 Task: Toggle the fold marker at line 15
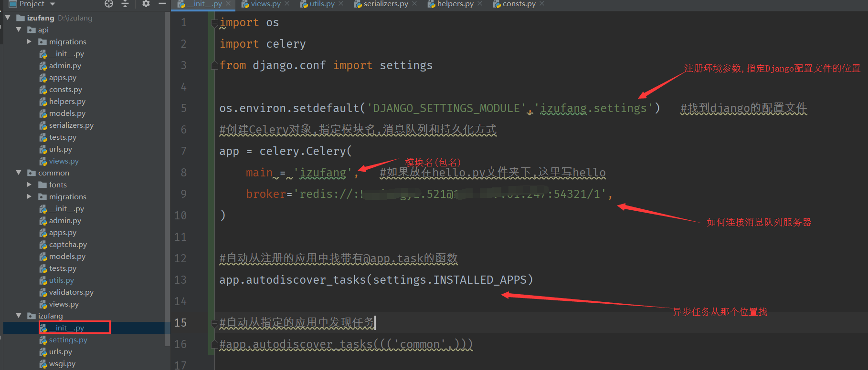(x=215, y=323)
